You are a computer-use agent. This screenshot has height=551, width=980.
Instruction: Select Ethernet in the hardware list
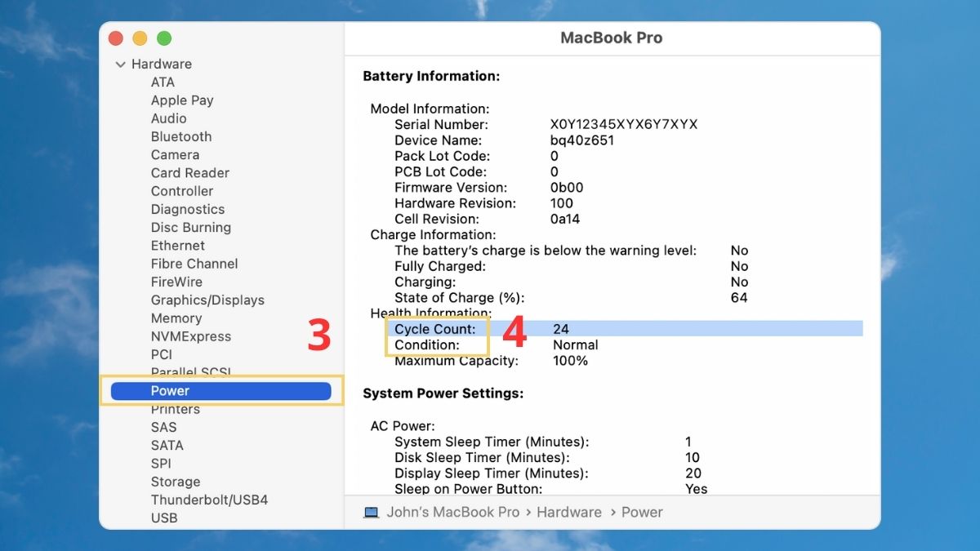click(x=177, y=245)
